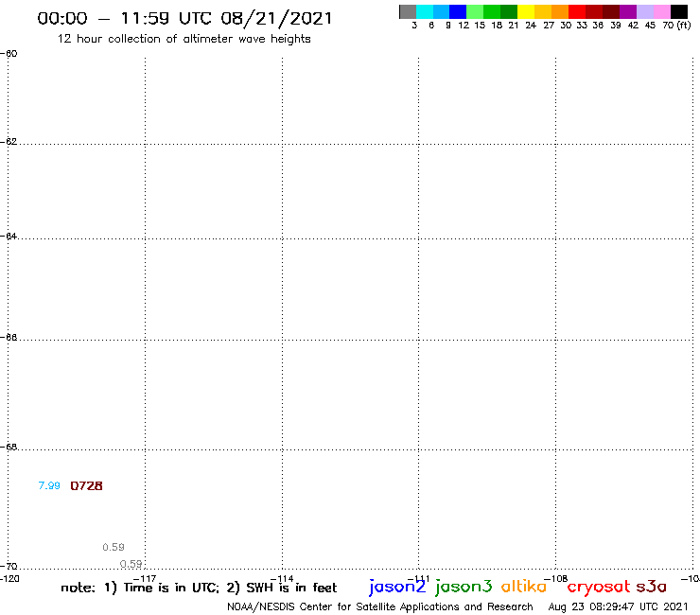Viewport: 700px width, 615px height.
Task: Click the lavender color bar swatch
Action: (x=645, y=11)
